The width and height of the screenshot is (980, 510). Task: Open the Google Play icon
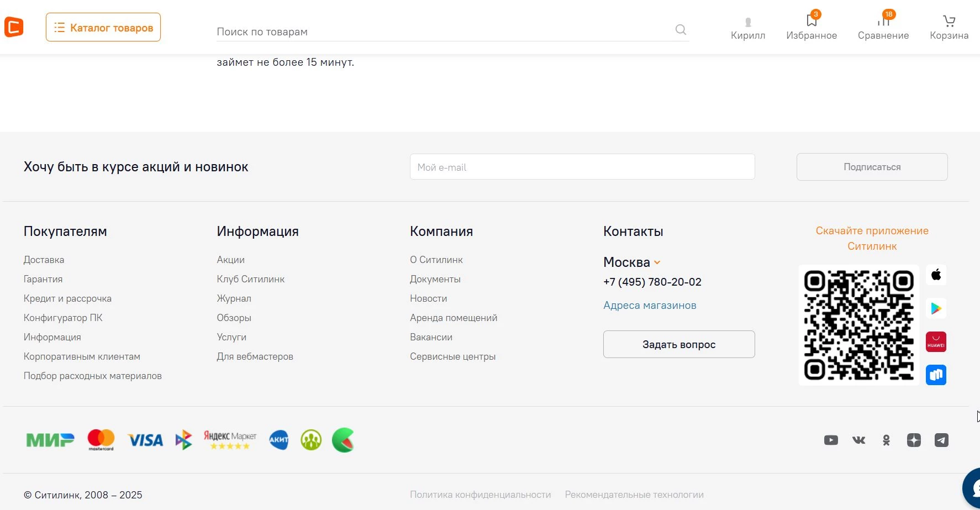pyautogui.click(x=936, y=308)
